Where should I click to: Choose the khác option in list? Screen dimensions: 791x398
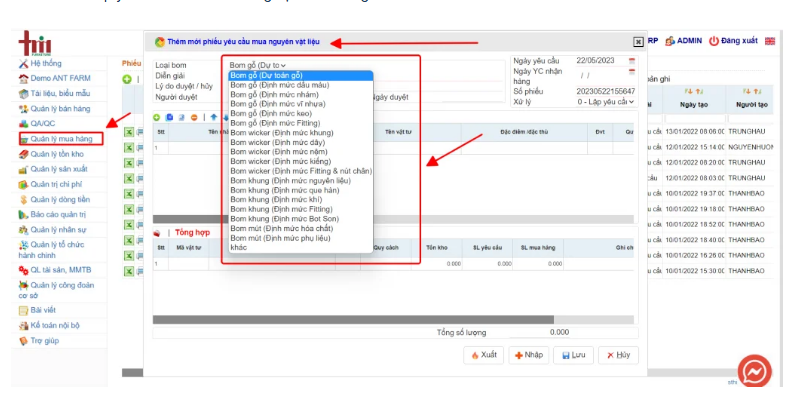pos(301,248)
